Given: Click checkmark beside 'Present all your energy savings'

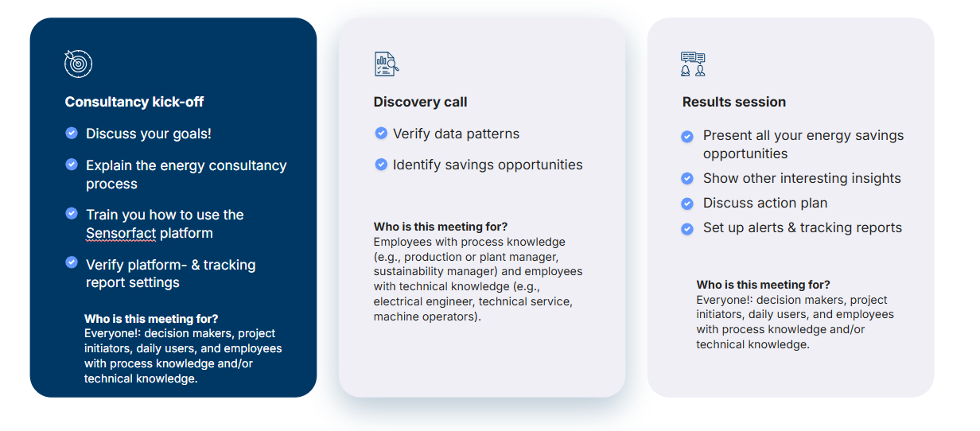Looking at the screenshot, I should click(687, 137).
